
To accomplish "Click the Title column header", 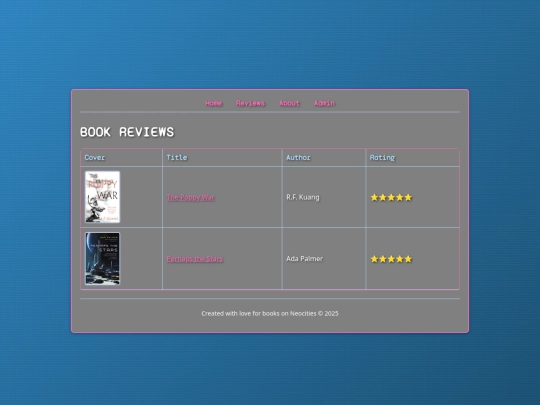I will tap(222, 158).
